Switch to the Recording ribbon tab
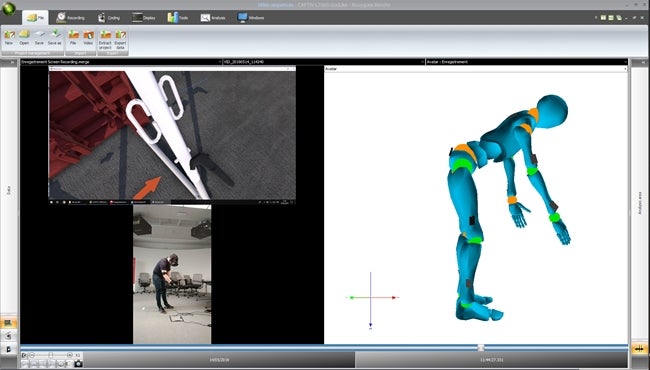The image size is (650, 370). coord(70,17)
